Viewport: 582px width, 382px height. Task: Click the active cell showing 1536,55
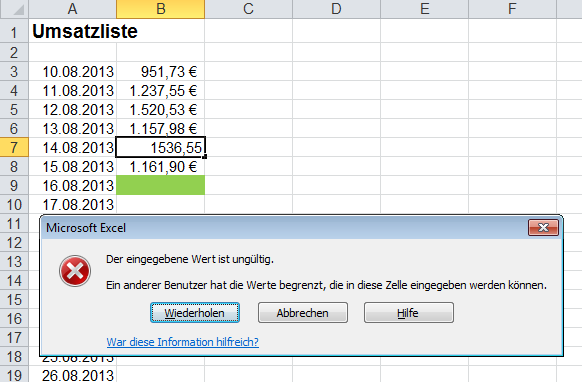point(160,147)
